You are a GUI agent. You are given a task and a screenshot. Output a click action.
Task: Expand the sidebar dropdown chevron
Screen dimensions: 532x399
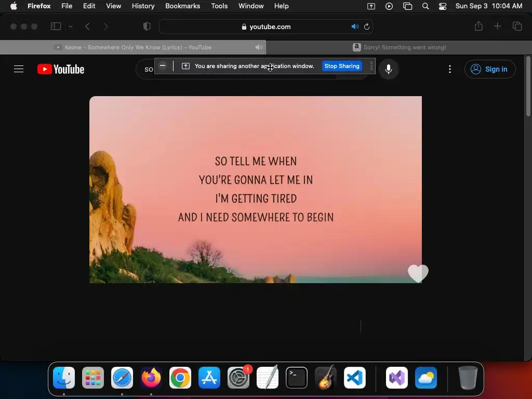(71, 26)
